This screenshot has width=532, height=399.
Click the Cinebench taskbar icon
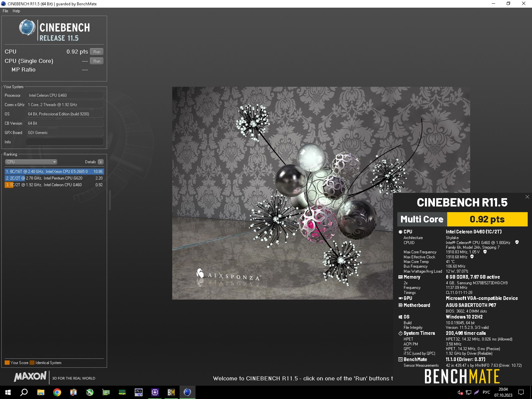coord(187,392)
